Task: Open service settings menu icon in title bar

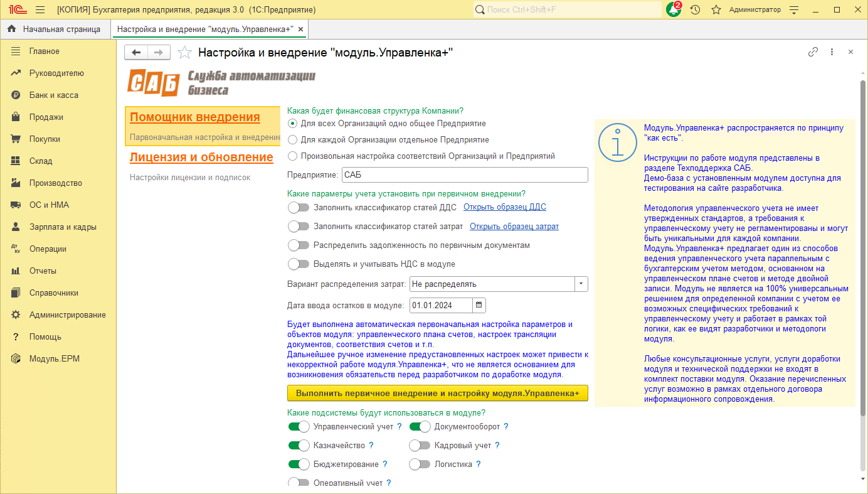Action: [794, 10]
